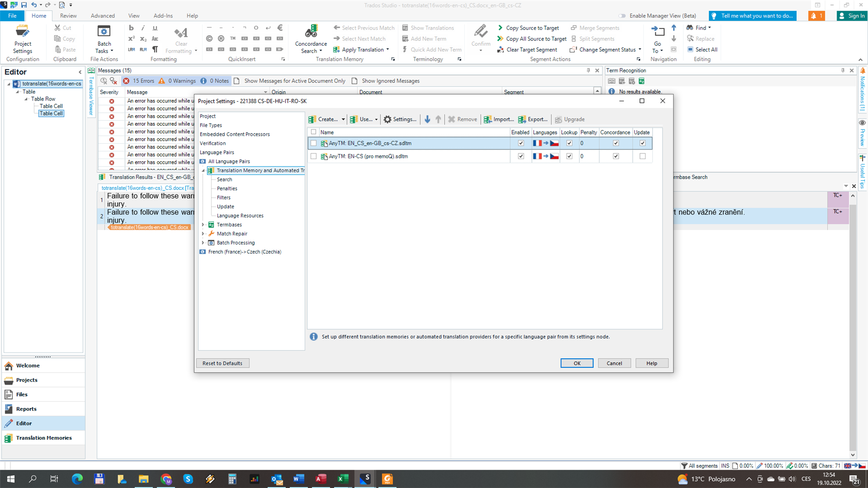Open the Find dropdown
The height and width of the screenshot is (488, 868).
pos(709,28)
